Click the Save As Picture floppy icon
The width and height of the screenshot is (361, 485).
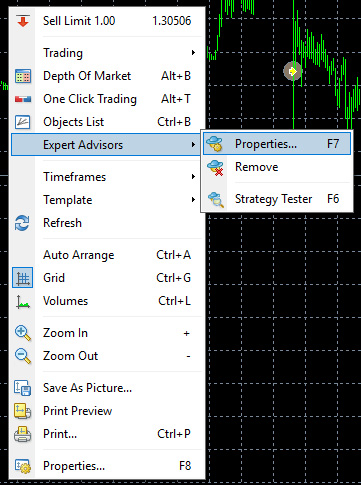click(23, 388)
